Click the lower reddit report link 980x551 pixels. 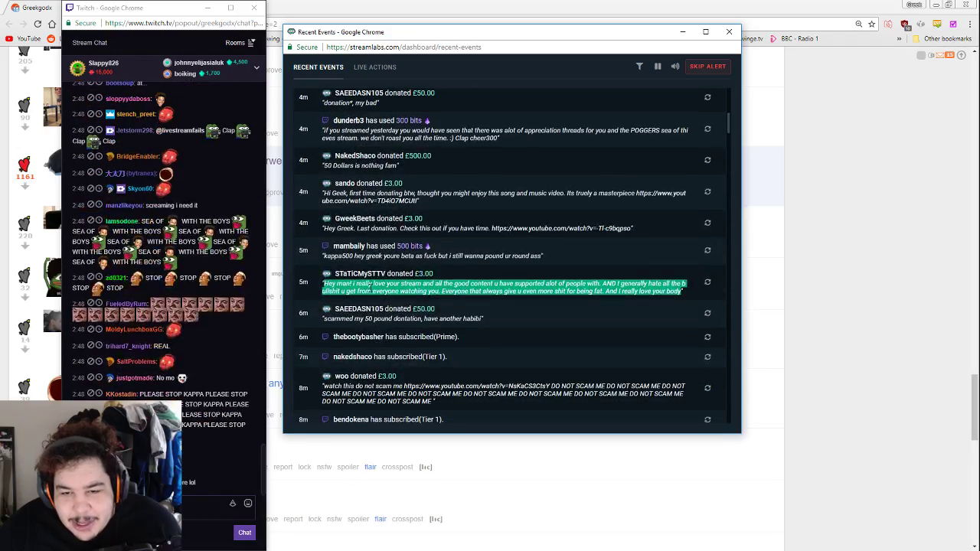(x=293, y=519)
